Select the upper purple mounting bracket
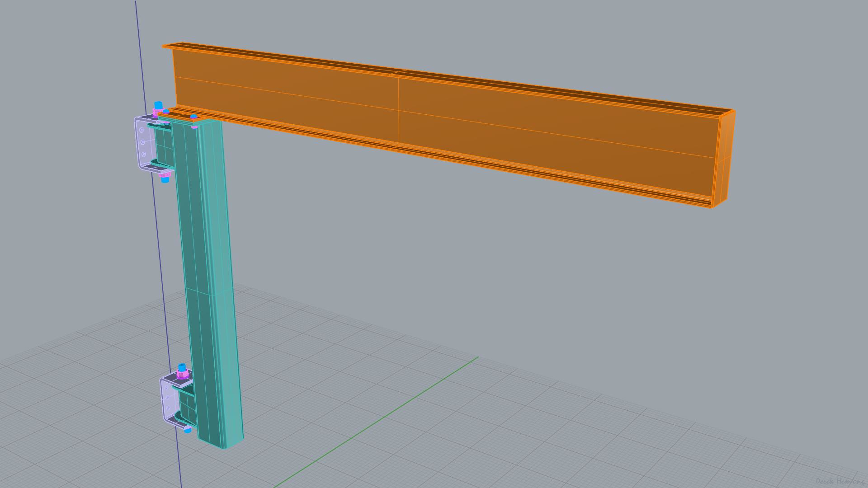The height and width of the screenshot is (488, 868). pos(146,143)
